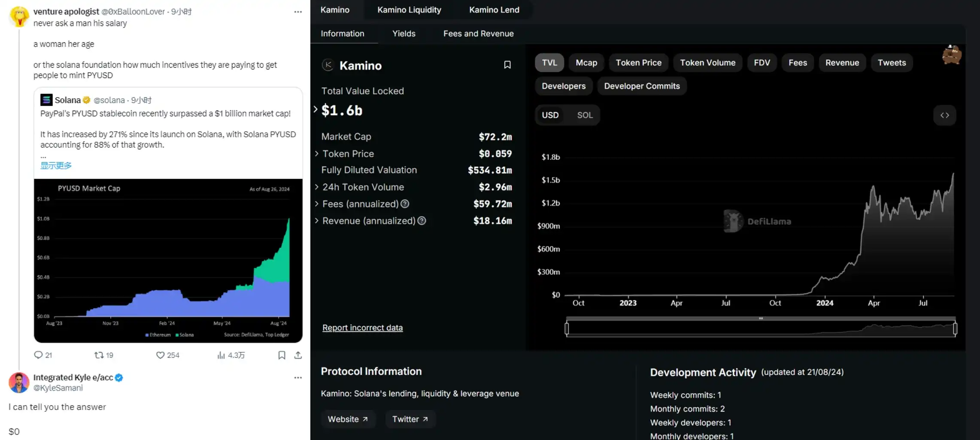
Task: Click Report incorrect data link
Action: (363, 328)
